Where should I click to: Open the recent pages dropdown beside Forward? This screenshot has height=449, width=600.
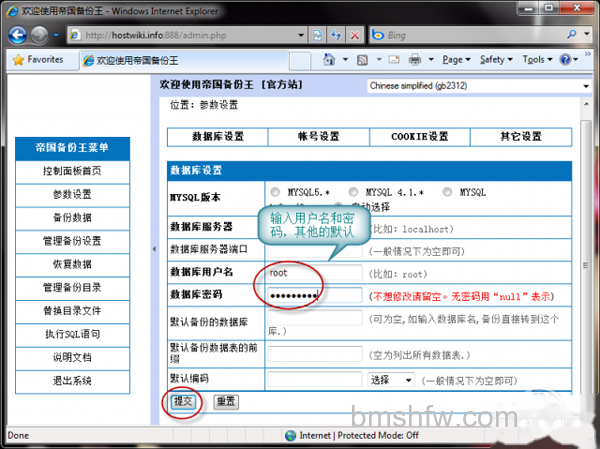56,35
